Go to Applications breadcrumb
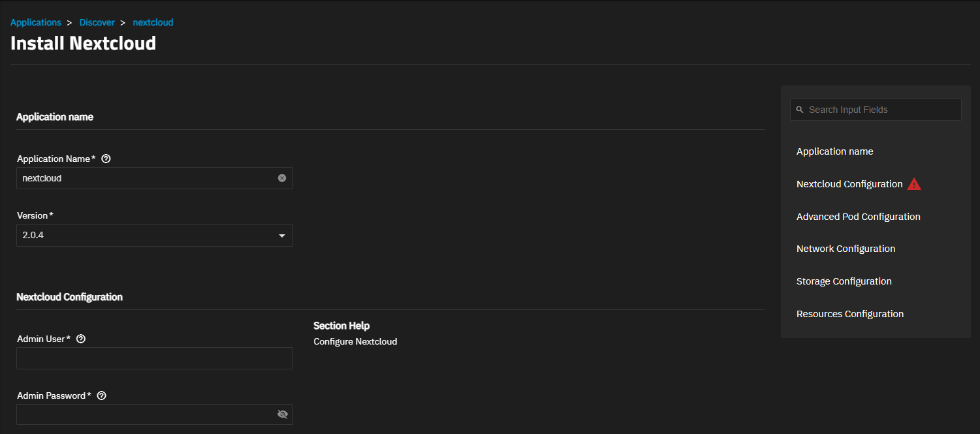 [x=36, y=22]
